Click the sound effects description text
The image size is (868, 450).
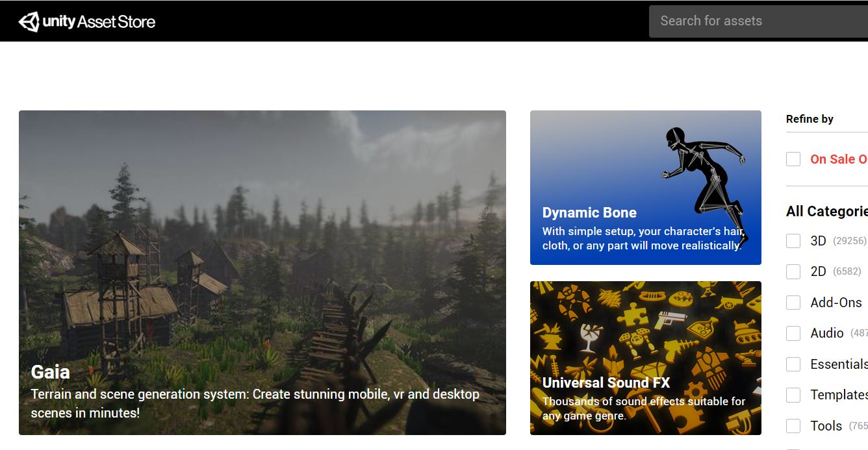[644, 408]
